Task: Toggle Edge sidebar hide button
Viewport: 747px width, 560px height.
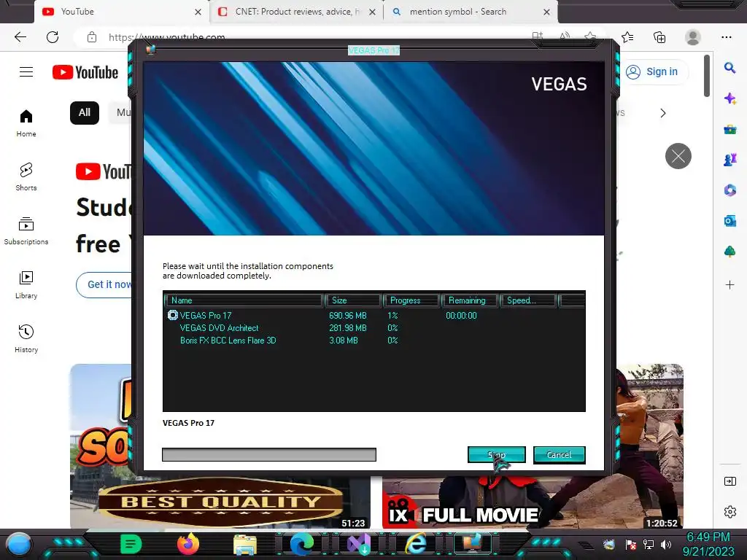Action: point(729,481)
